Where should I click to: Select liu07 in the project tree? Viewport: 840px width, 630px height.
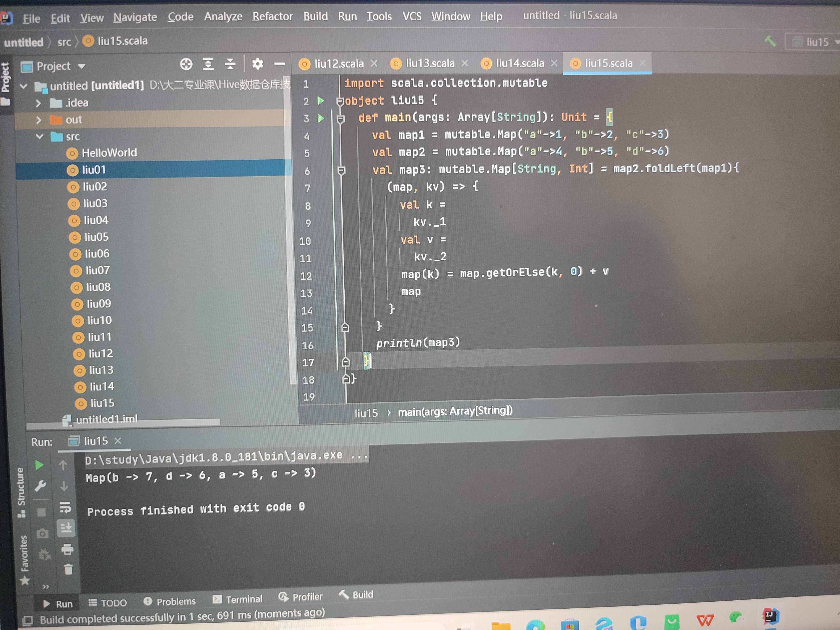[97, 270]
